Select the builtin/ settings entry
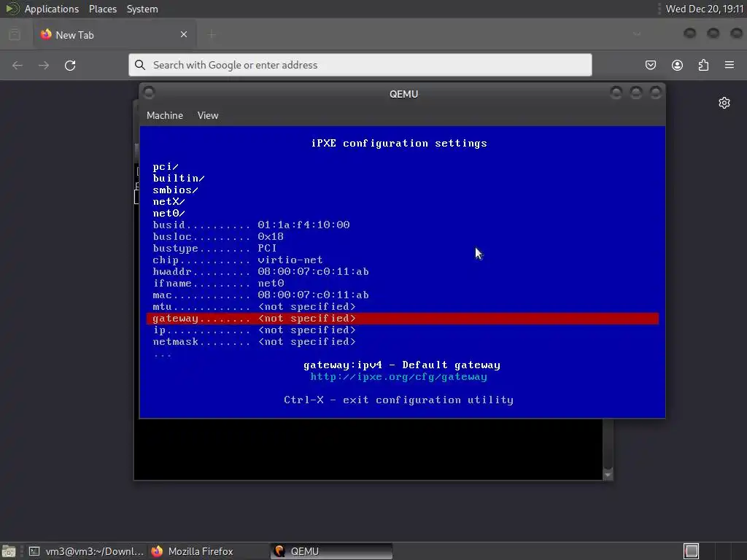Viewport: 747px width, 560px height. pos(179,178)
